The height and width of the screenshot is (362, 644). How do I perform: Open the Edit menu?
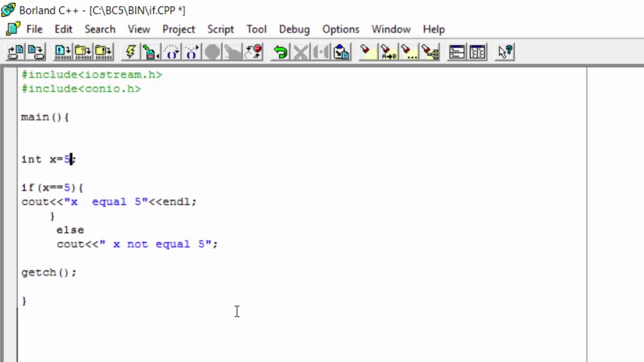pyautogui.click(x=63, y=29)
